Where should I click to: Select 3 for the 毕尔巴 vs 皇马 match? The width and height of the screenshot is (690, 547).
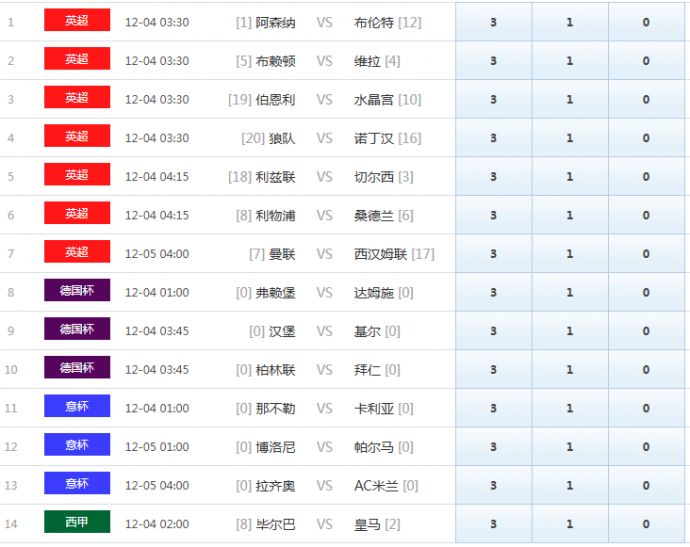coord(493,524)
